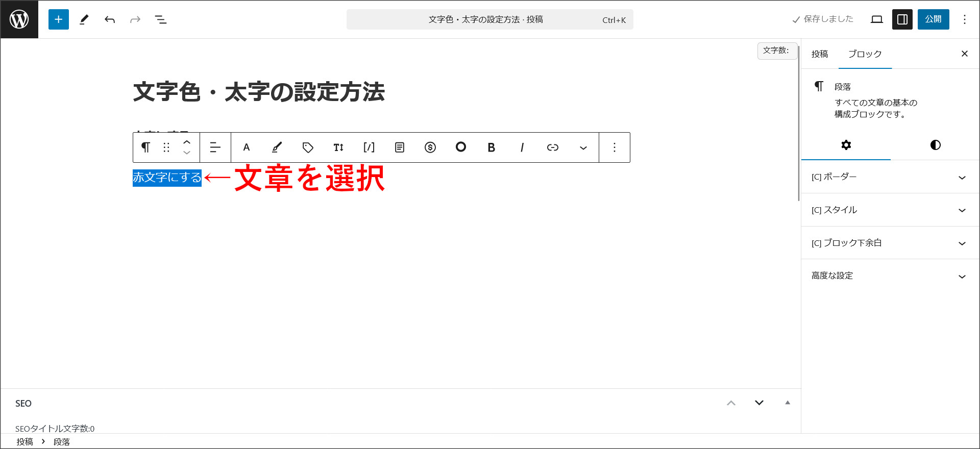Select the half-circle styles tab

[x=935, y=145]
